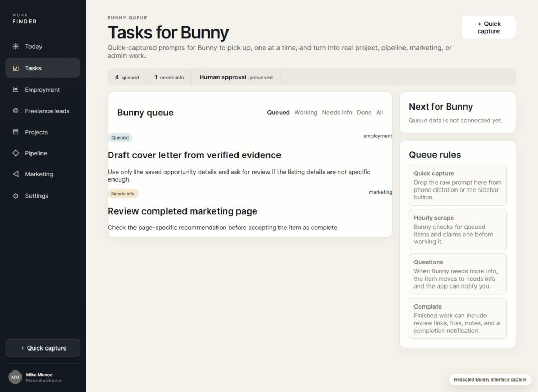Click the Queue rules heading
The width and height of the screenshot is (538, 392).
point(434,155)
